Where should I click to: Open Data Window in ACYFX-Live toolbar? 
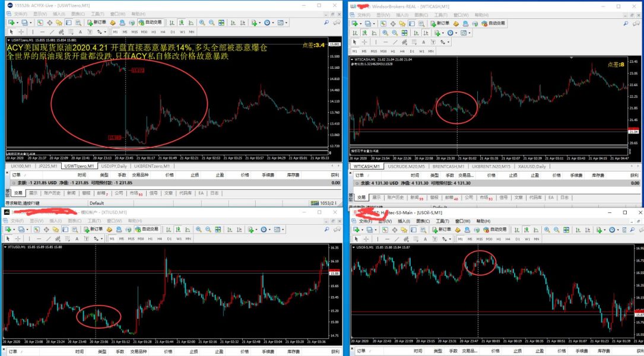point(50,22)
